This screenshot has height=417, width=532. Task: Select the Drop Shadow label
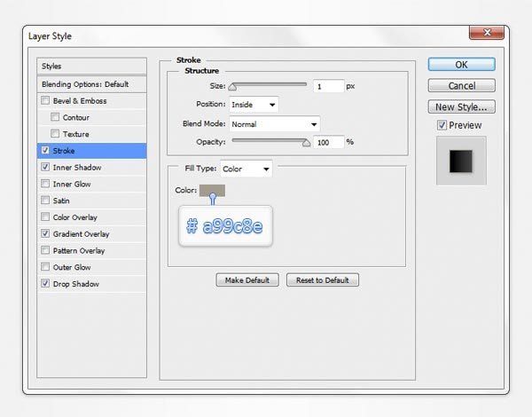76,284
